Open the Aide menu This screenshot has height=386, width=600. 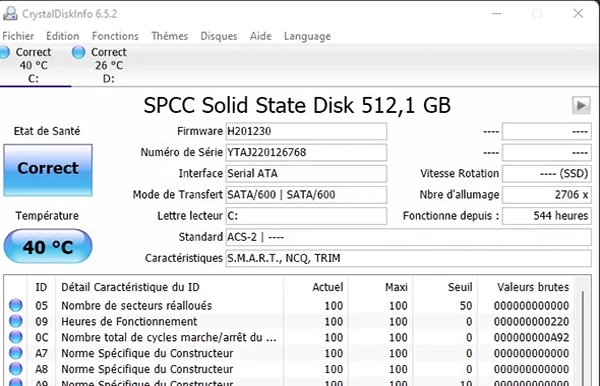coord(261,36)
